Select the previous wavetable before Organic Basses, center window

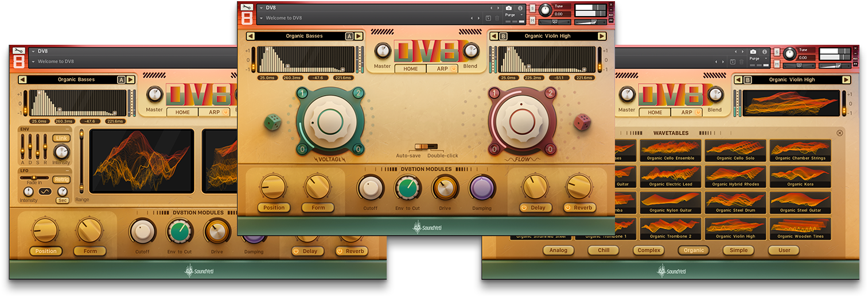pyautogui.click(x=251, y=36)
